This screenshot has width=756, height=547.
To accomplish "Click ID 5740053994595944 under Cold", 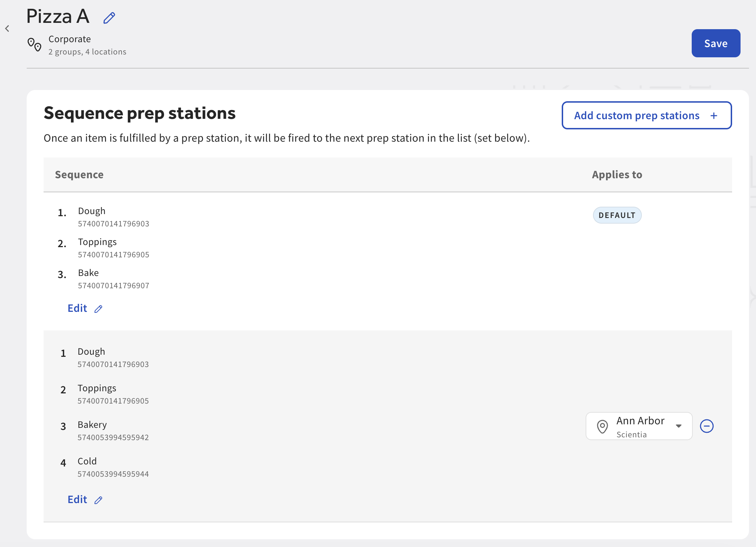I will [x=113, y=474].
